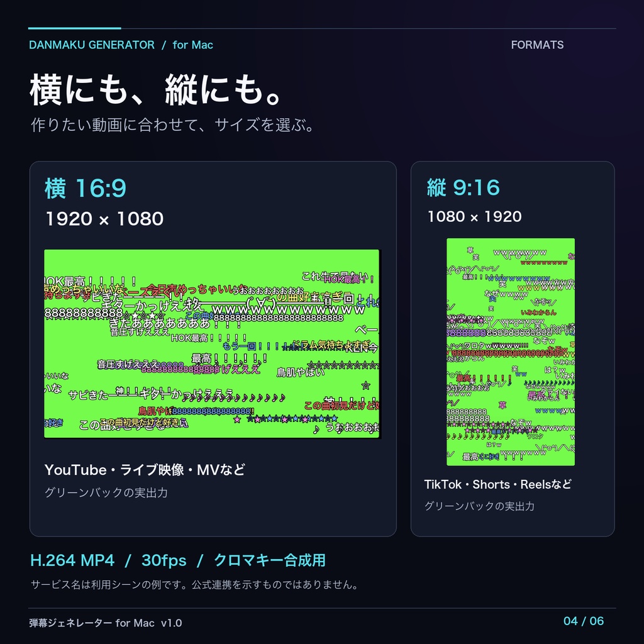The image size is (644, 644).
Task: Open the vertical green-screen danmaku preview
Action: click(x=511, y=352)
